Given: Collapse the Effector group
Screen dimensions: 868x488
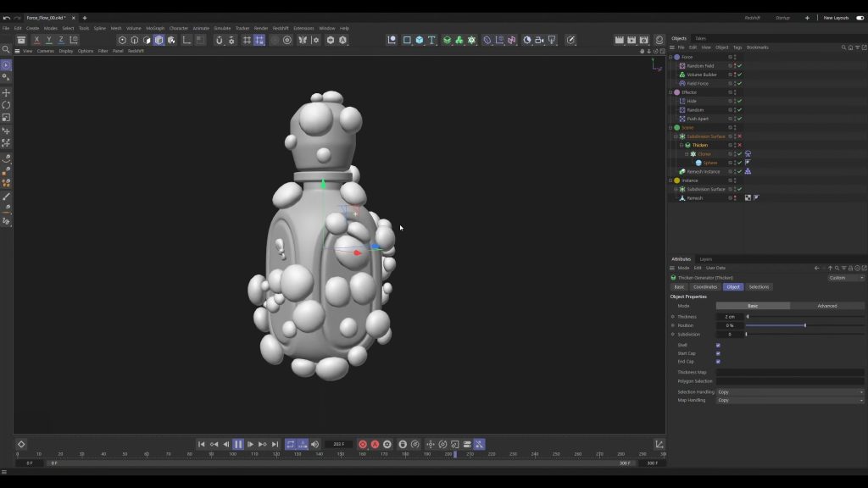Looking at the screenshot, I should point(671,92).
